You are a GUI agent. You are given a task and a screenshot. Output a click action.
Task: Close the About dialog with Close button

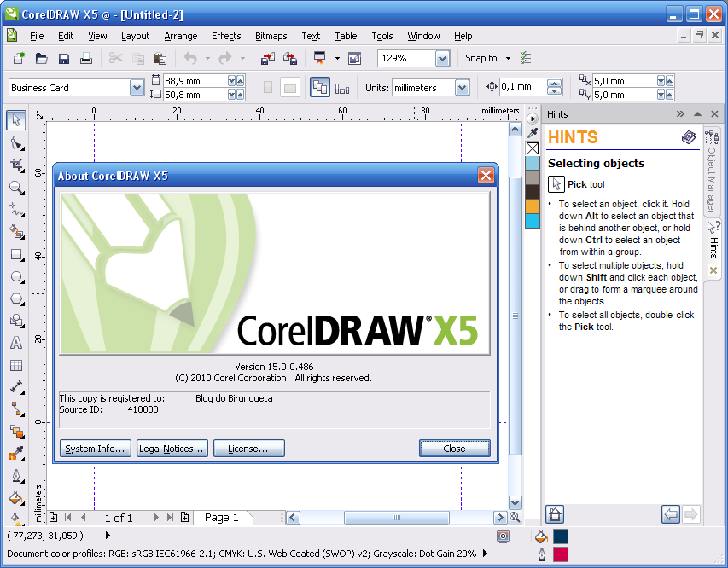tap(454, 449)
